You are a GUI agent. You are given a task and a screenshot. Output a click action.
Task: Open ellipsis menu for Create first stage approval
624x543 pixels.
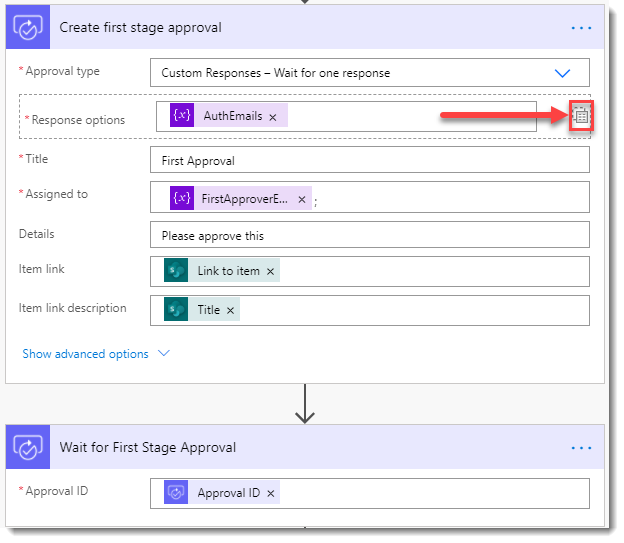[581, 28]
